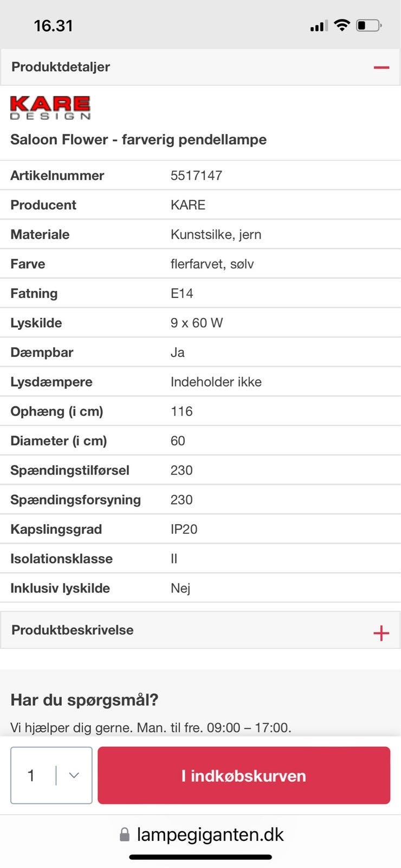Tap the Fatning row showing E14
The image size is (401, 868).
(200, 293)
